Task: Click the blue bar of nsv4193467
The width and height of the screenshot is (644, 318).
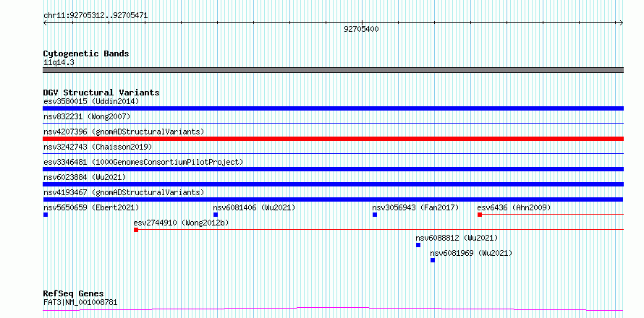Action: point(333,199)
